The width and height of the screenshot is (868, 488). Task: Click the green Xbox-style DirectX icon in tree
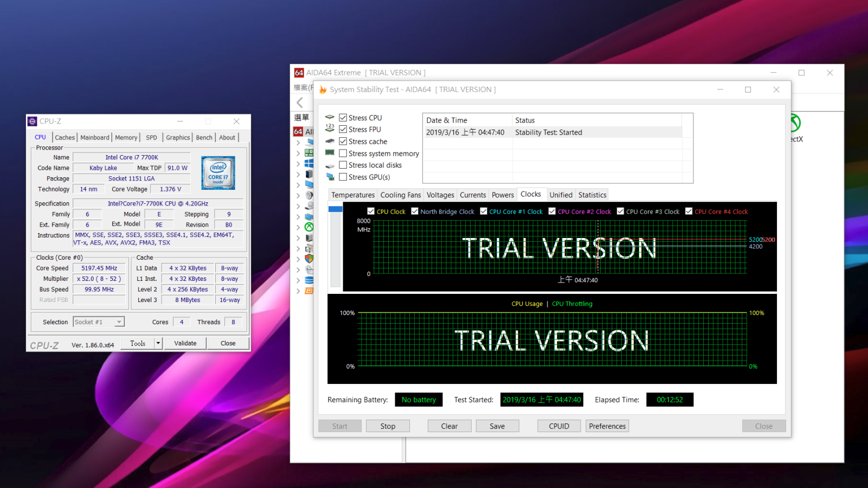309,227
